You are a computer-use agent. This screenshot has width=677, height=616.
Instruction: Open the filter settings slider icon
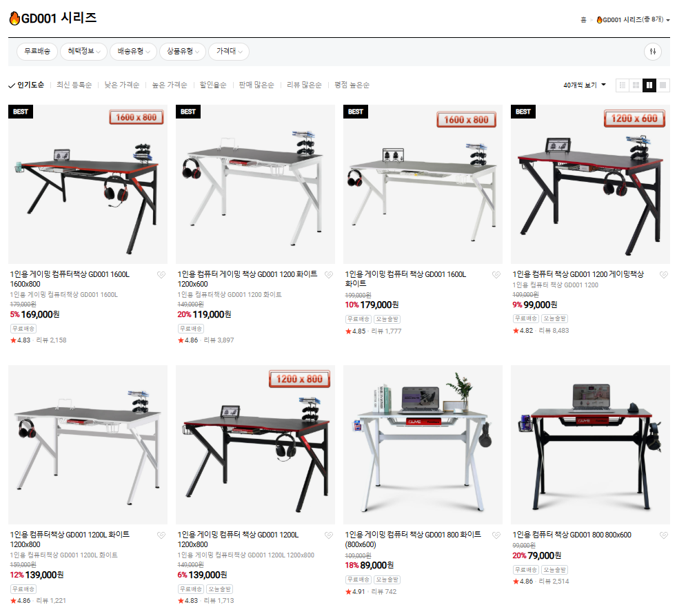[x=652, y=52]
